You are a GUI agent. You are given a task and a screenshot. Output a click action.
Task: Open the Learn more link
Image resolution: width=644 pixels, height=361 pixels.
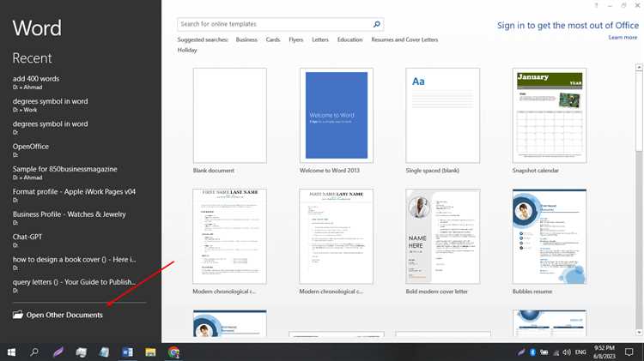tap(623, 38)
